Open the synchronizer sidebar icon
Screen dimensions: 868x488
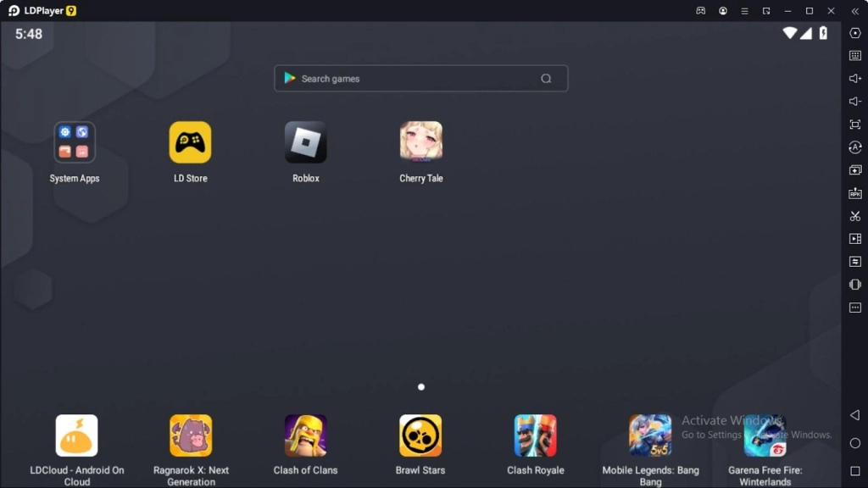(x=854, y=261)
